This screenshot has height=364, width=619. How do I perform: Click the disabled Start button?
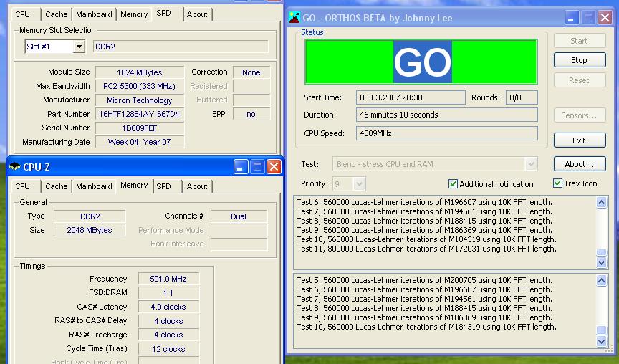580,41
